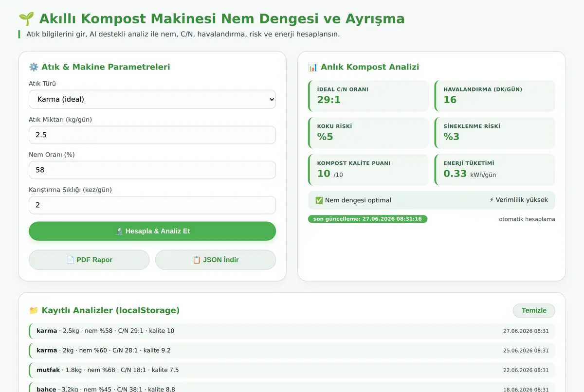Click the green checkmark beside Nem dengesi optimal

[319, 200]
